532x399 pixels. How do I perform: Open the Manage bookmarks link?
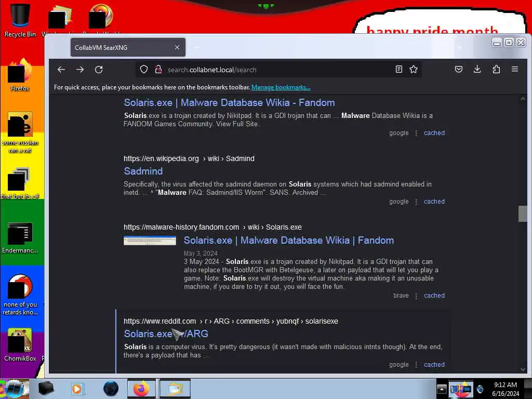pyautogui.click(x=281, y=87)
